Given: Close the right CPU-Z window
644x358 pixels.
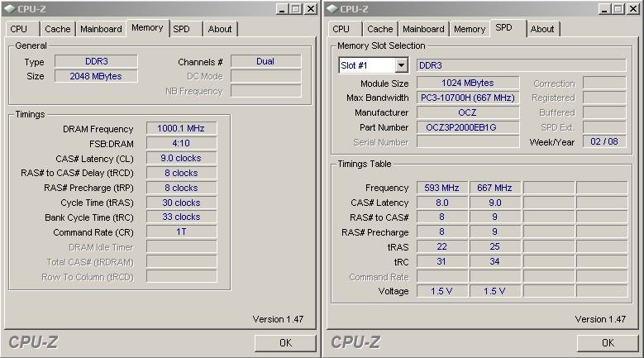Looking at the screenshot, I should (x=633, y=8).
